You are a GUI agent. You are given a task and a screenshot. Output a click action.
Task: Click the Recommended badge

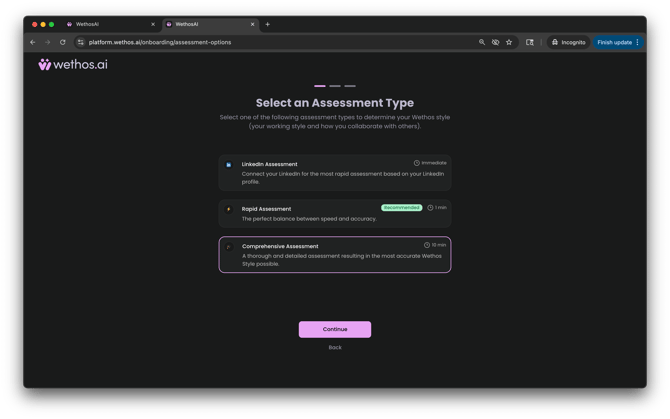pos(401,208)
